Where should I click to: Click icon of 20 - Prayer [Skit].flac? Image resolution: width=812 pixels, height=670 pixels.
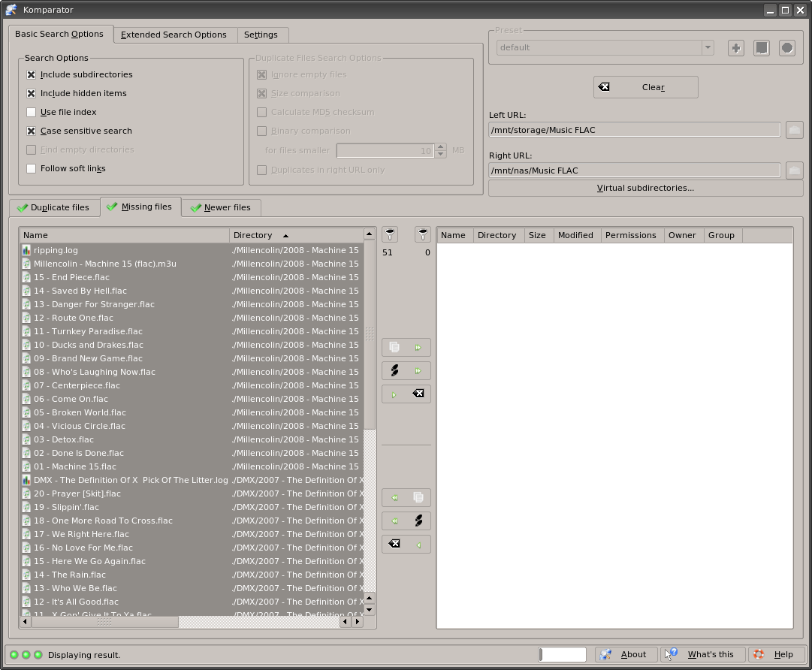point(26,493)
